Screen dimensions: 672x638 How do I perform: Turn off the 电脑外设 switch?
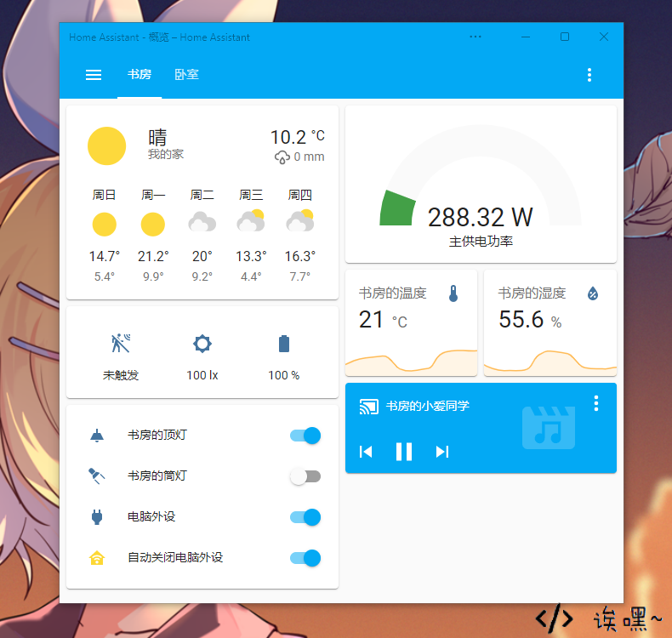tap(305, 517)
